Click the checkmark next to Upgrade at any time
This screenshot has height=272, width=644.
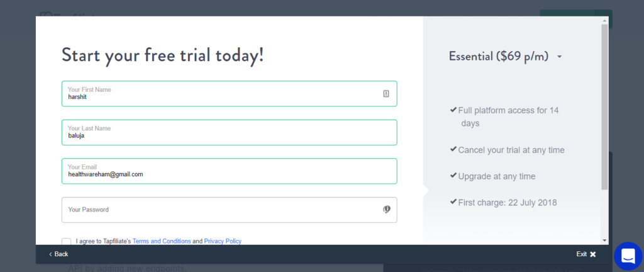pyautogui.click(x=453, y=176)
